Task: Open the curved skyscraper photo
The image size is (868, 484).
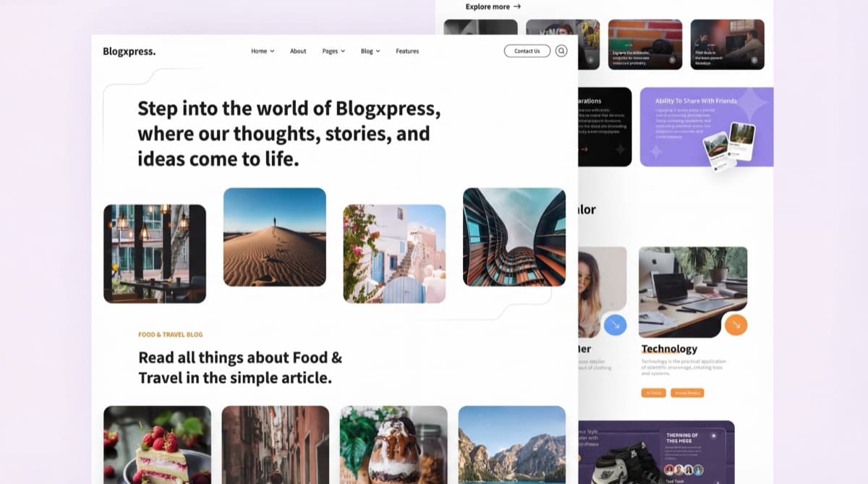Action: tap(514, 237)
